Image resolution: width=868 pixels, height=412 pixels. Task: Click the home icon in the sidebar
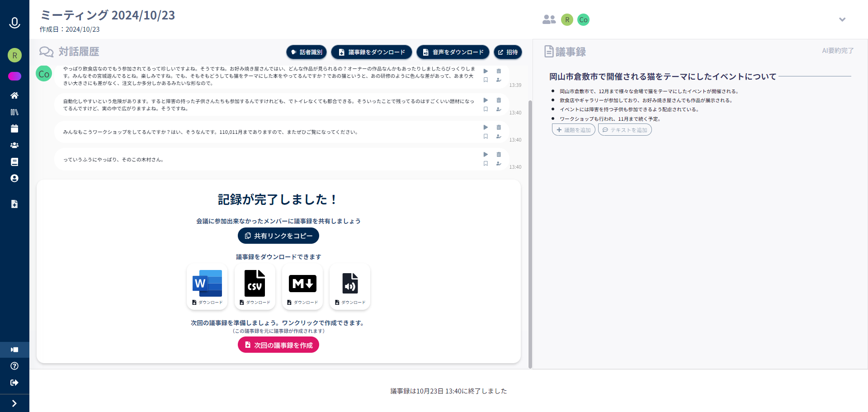click(x=14, y=95)
